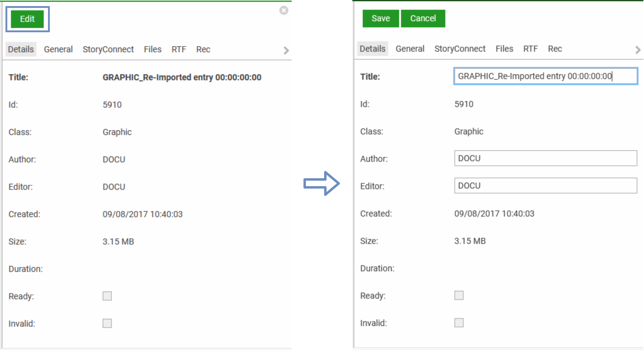Image resolution: width=644 pixels, height=351 pixels.
Task: Toggle Ready checkbox in left panel
Action: tap(107, 296)
